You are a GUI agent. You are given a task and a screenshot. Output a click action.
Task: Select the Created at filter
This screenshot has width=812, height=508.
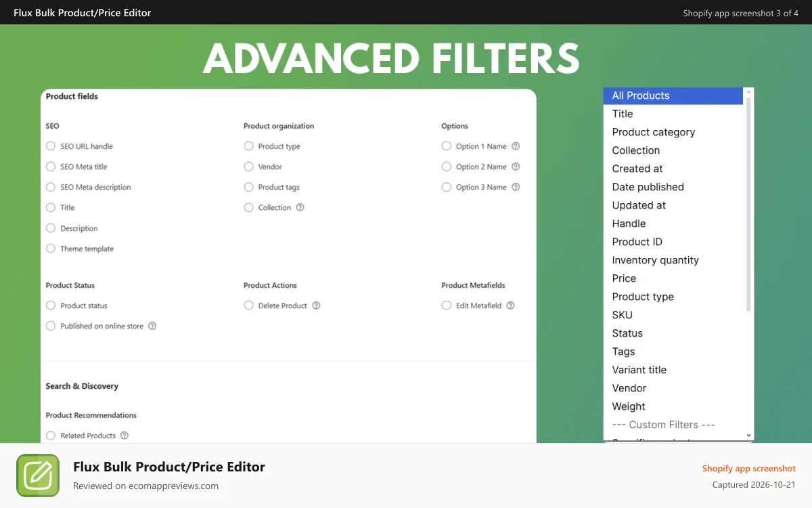click(673, 169)
